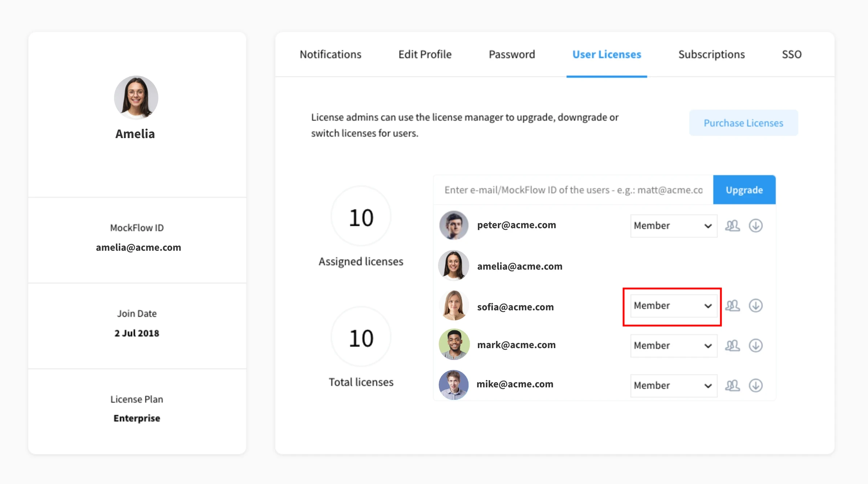Expand the Member dropdown for peter@acme.com

click(x=674, y=226)
